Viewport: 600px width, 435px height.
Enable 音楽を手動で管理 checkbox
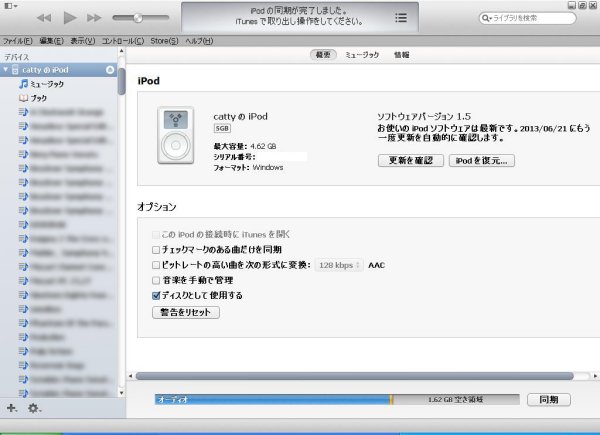click(156, 280)
